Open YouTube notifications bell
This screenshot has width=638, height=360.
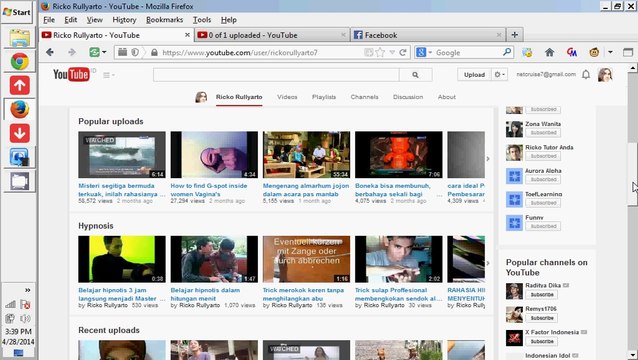tap(586, 74)
